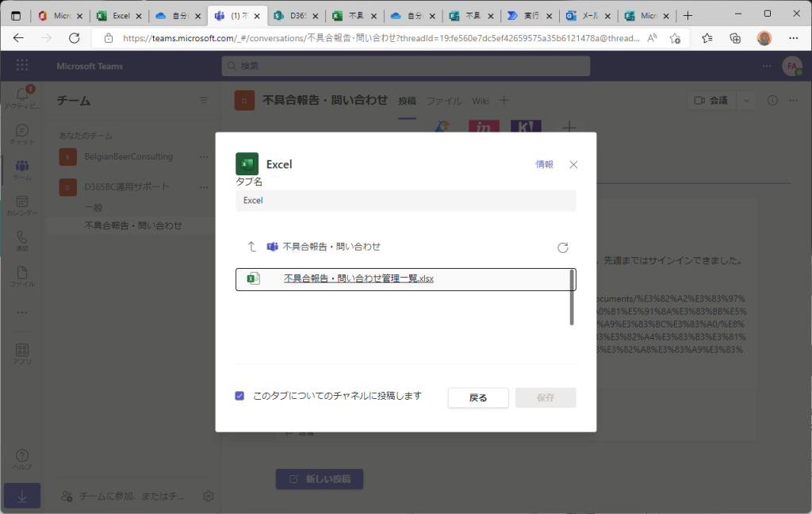This screenshot has width=812, height=514.
Task: Open Chat in Teams sidebar
Action: click(21, 134)
